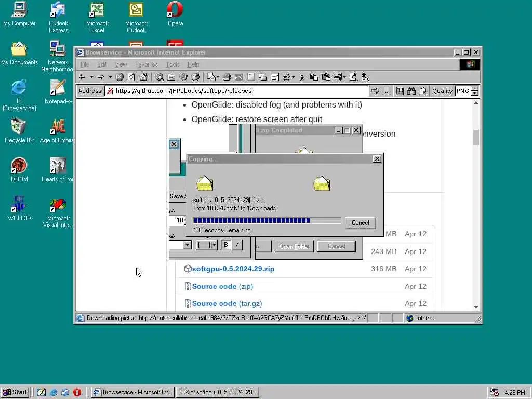The width and height of the screenshot is (532, 399).
Task: Open the Search pane magnifier icon
Action: [159, 77]
